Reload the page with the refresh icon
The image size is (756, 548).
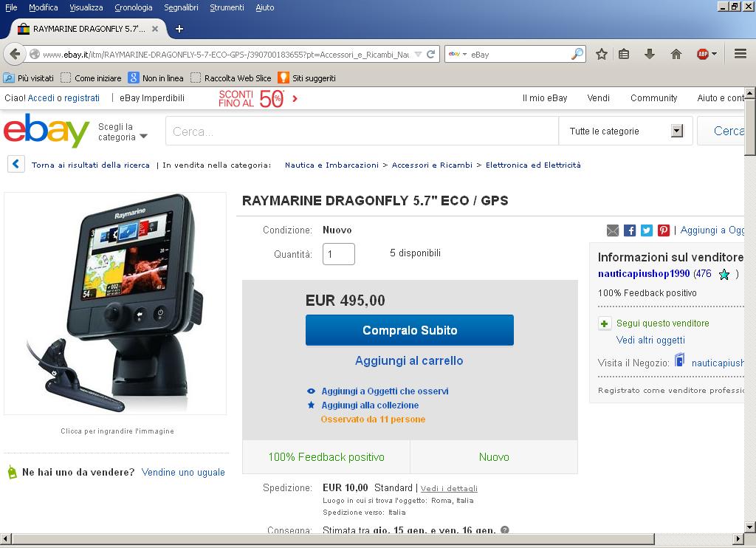[x=431, y=54]
